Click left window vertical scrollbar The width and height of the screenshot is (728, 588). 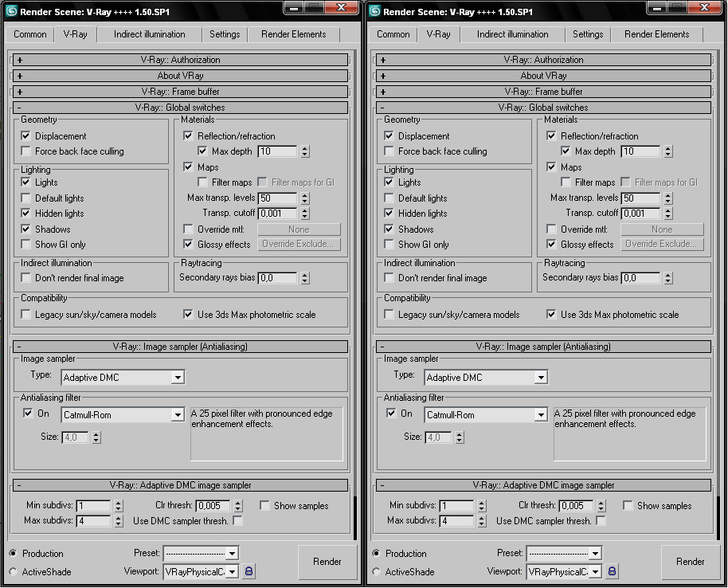click(355, 518)
